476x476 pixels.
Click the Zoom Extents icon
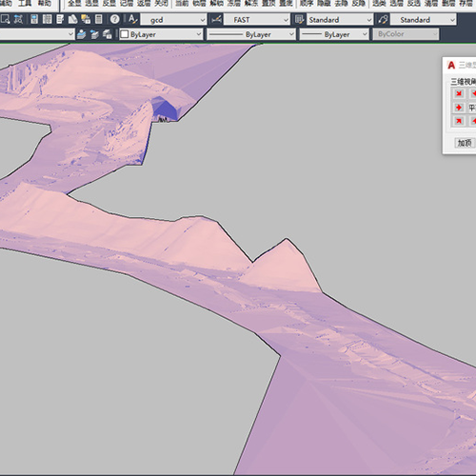coord(18,20)
